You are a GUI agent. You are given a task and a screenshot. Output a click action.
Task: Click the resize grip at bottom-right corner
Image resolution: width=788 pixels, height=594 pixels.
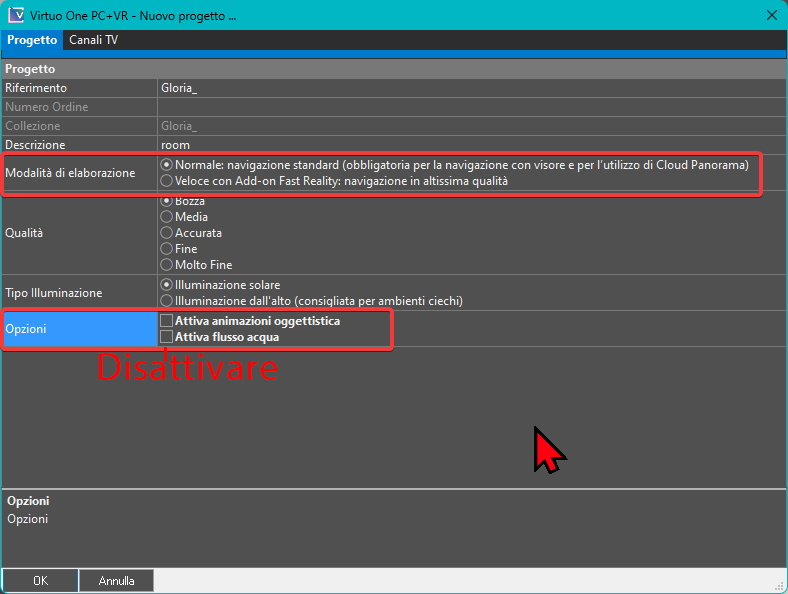[780, 586]
